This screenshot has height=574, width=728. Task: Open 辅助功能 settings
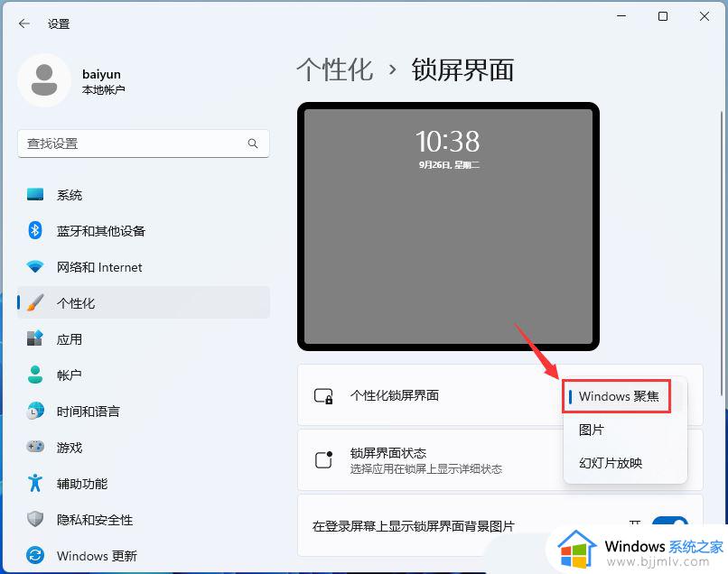click(x=144, y=483)
